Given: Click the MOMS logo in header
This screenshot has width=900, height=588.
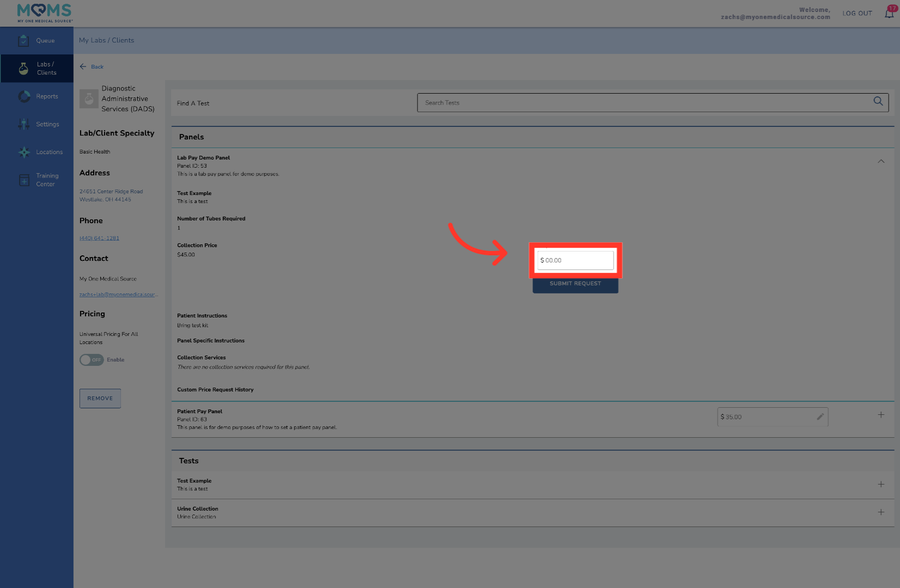Looking at the screenshot, I should [x=45, y=13].
